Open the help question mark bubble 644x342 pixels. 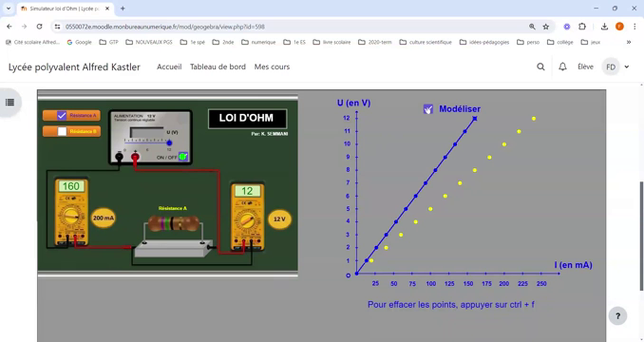pos(617,315)
